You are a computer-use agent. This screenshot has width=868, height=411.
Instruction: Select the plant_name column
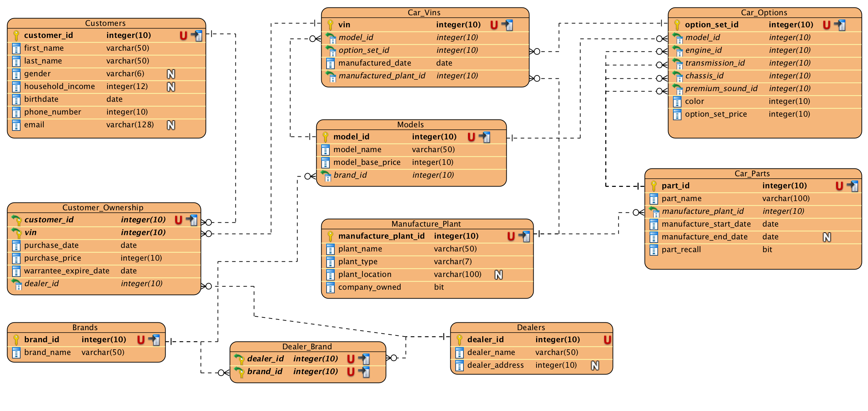pyautogui.click(x=427, y=249)
